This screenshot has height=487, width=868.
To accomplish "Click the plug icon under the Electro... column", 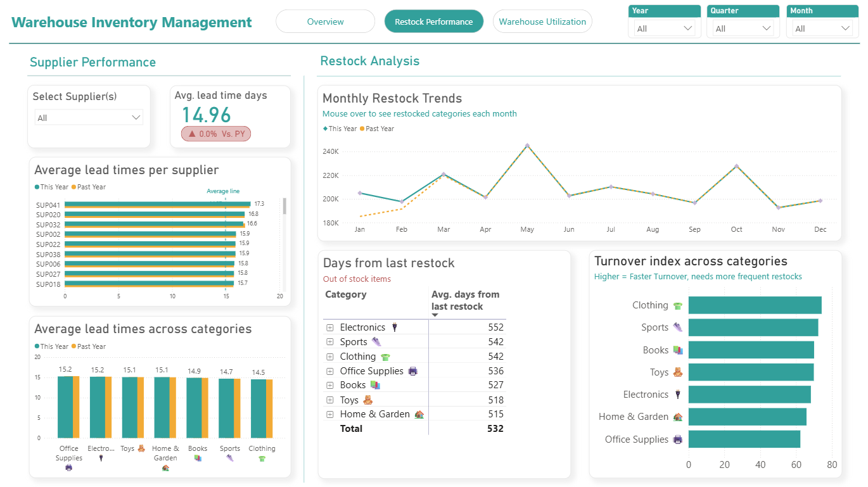I will click(101, 458).
